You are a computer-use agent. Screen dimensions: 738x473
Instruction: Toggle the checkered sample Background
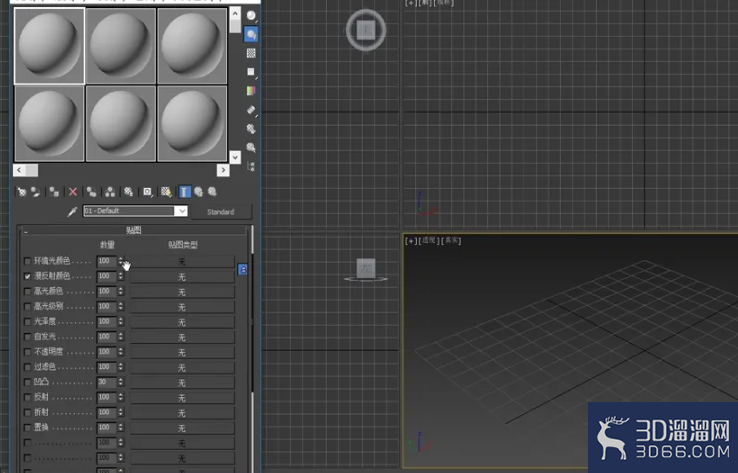[251, 53]
